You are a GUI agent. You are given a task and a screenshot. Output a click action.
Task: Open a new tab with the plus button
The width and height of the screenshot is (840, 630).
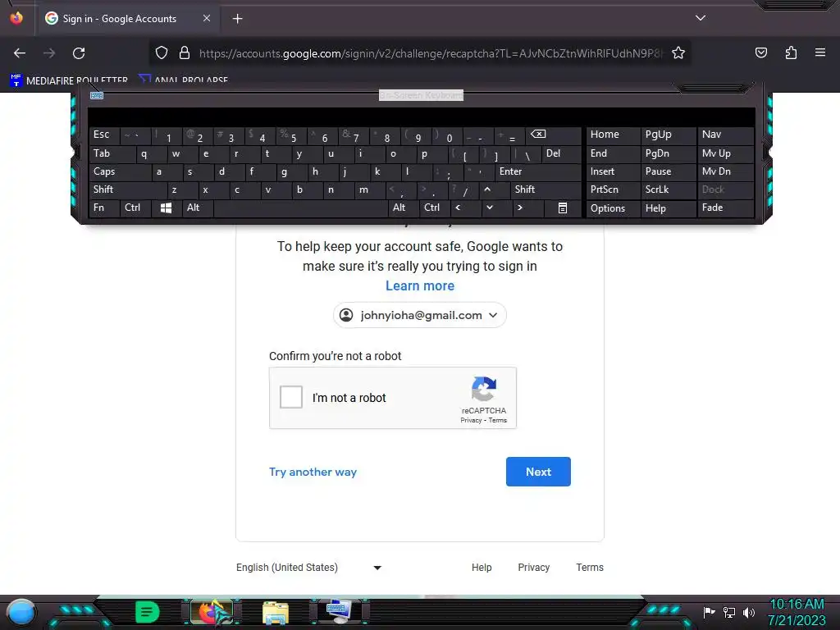point(237,19)
